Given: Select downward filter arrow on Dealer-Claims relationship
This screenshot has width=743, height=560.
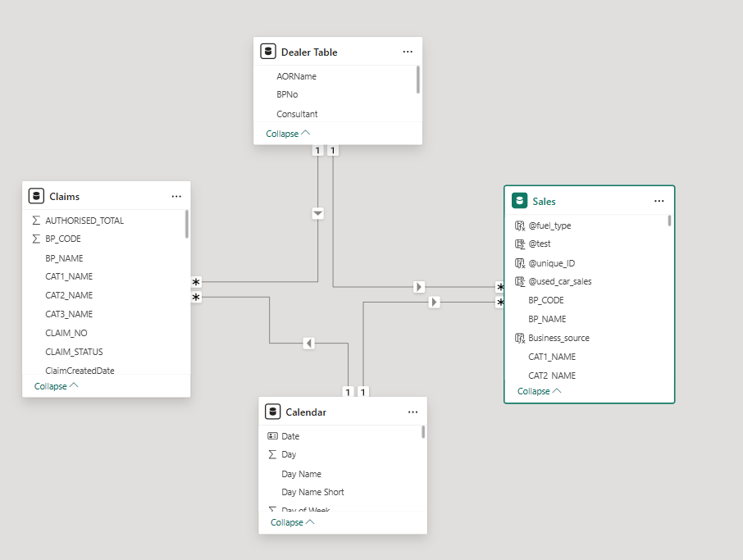Looking at the screenshot, I should pyautogui.click(x=318, y=213).
